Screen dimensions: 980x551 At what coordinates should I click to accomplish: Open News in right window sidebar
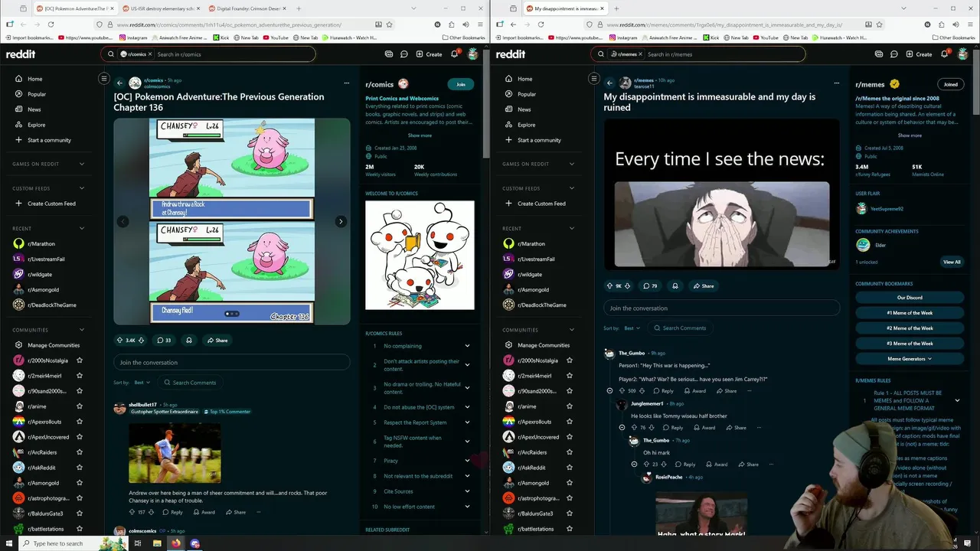pyautogui.click(x=524, y=109)
